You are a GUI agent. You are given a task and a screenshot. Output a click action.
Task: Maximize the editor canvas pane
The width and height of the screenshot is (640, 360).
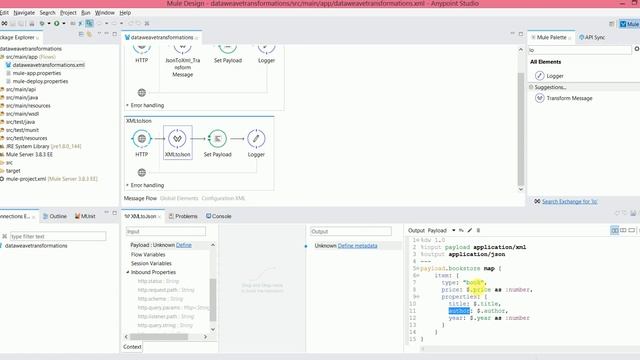tap(521, 34)
